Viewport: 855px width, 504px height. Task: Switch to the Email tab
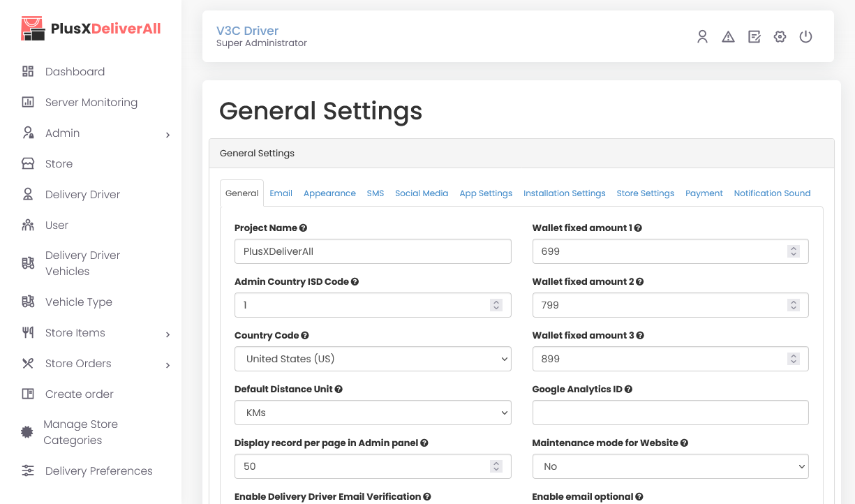(x=281, y=193)
